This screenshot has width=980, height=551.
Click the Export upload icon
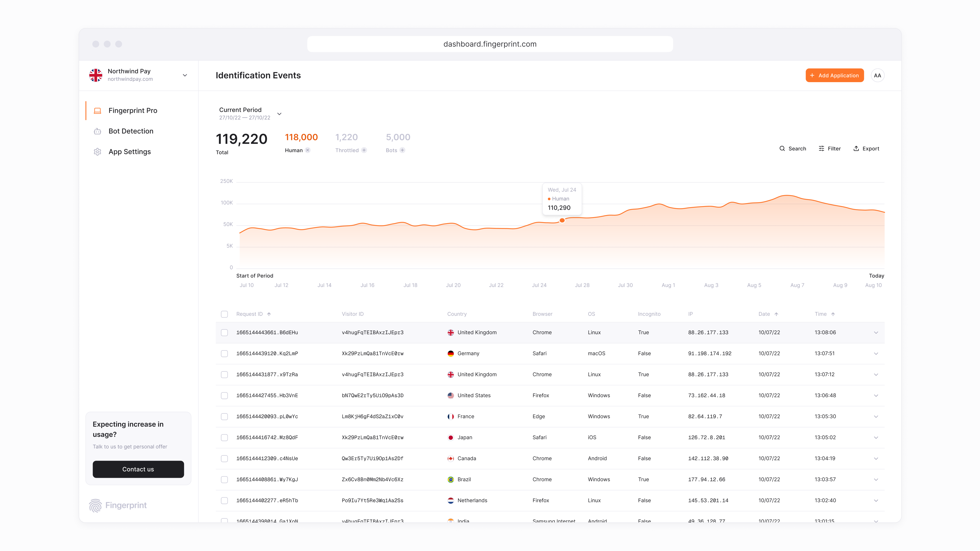click(856, 148)
